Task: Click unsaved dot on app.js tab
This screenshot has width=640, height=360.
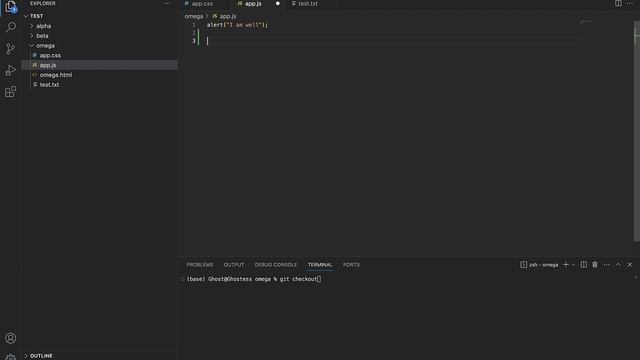Action: coord(278,4)
